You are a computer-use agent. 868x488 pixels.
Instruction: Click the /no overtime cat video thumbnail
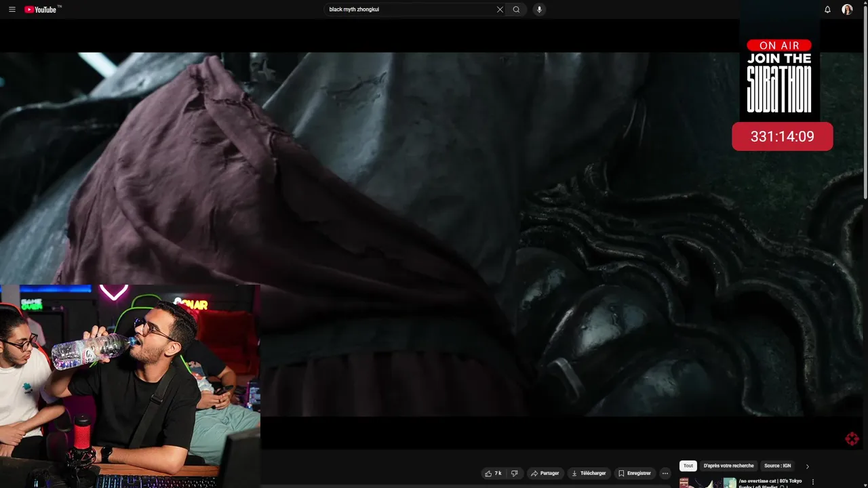(708, 483)
